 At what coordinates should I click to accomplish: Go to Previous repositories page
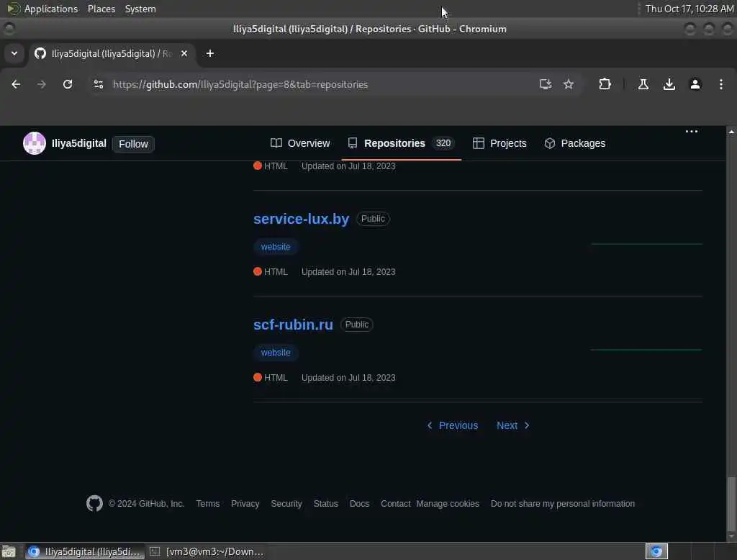452,425
